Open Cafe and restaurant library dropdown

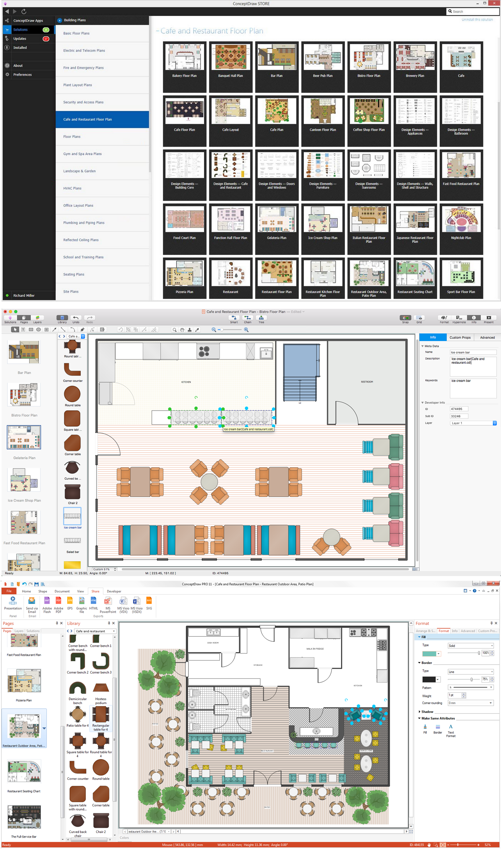pos(95,631)
